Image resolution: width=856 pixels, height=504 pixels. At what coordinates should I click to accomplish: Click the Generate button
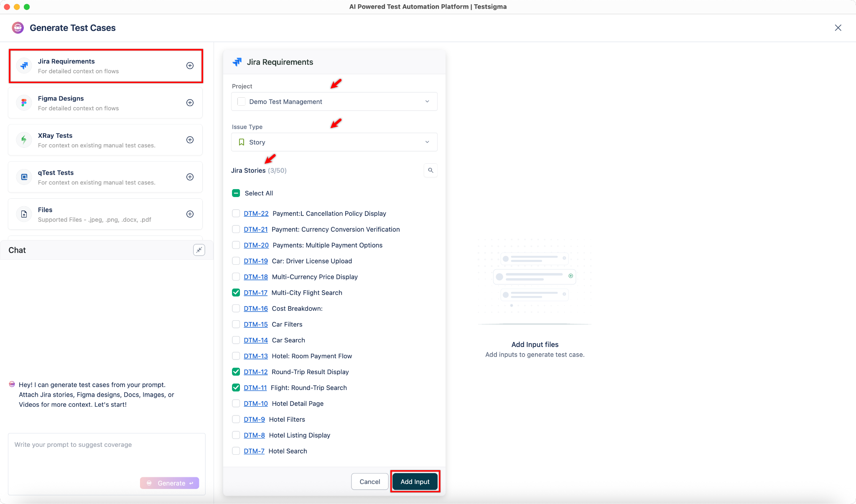[x=170, y=483]
